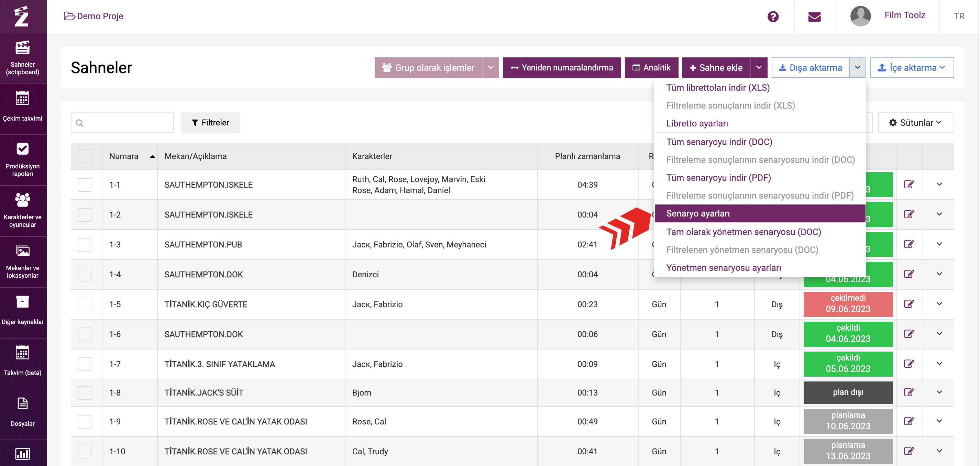
Task: Open Diğer kaynaklar section
Action: [23, 312]
